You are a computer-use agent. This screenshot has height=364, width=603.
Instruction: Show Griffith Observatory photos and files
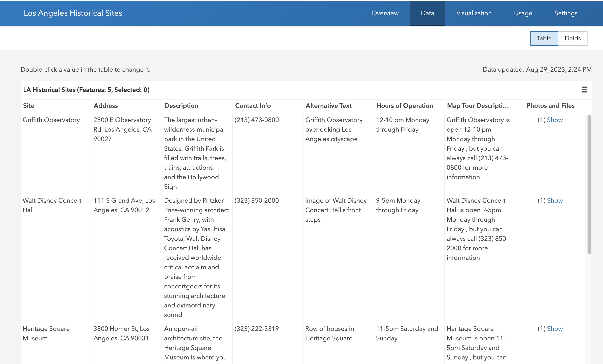tap(555, 120)
